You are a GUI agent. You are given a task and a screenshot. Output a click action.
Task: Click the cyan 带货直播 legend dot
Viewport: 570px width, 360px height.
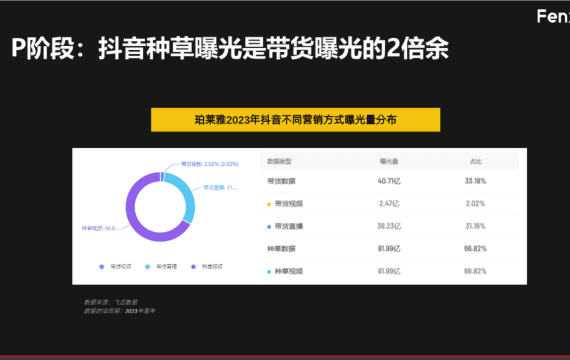pos(148,267)
